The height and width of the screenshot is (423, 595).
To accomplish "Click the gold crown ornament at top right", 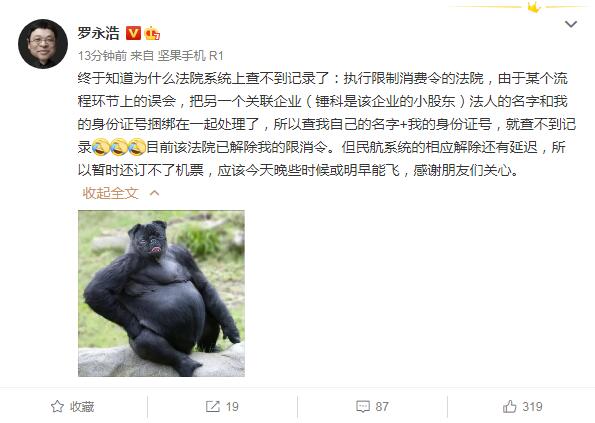I will coord(534,7).
